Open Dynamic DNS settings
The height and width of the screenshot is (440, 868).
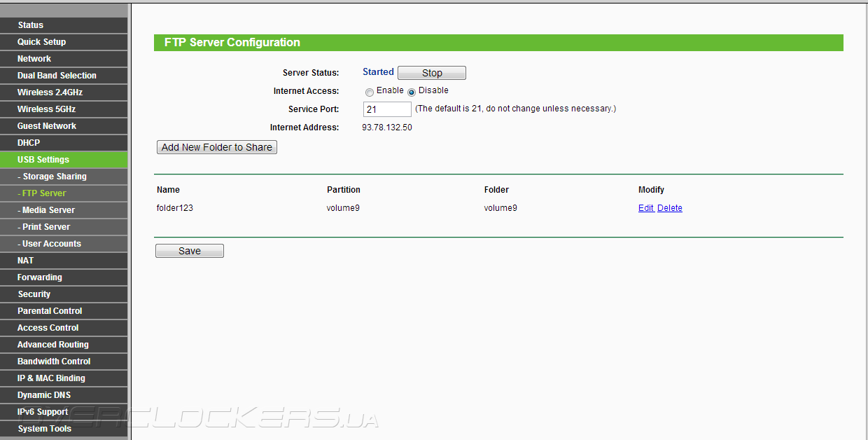click(x=64, y=395)
